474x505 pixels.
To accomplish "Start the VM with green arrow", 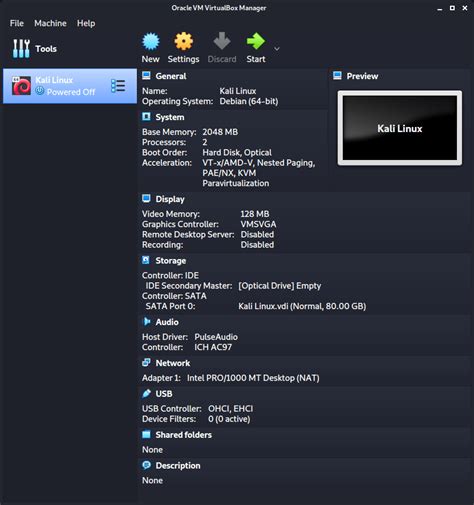I will [x=256, y=41].
